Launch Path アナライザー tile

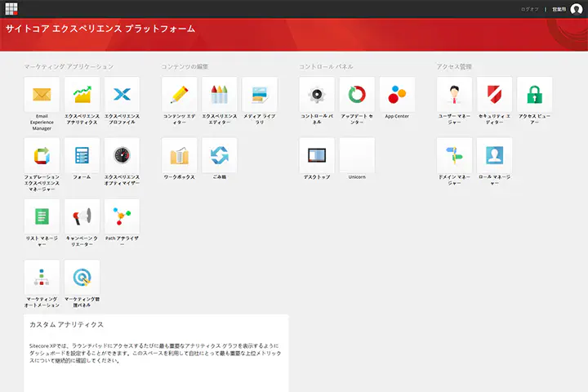pyautogui.click(x=122, y=216)
